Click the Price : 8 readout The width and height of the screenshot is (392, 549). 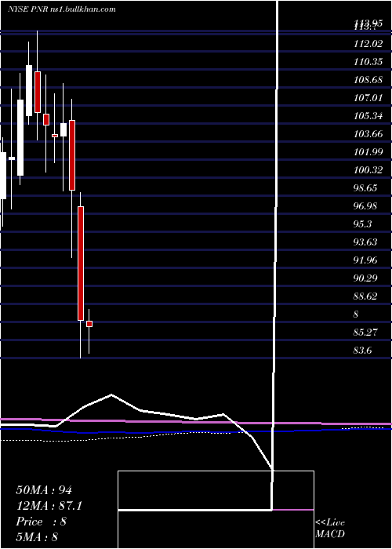42,522
